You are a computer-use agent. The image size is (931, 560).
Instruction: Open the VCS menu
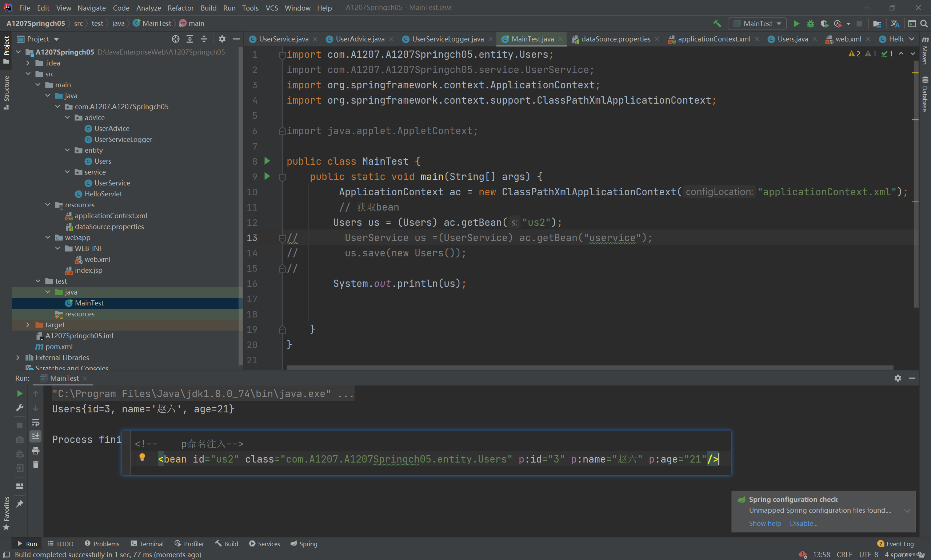click(271, 8)
